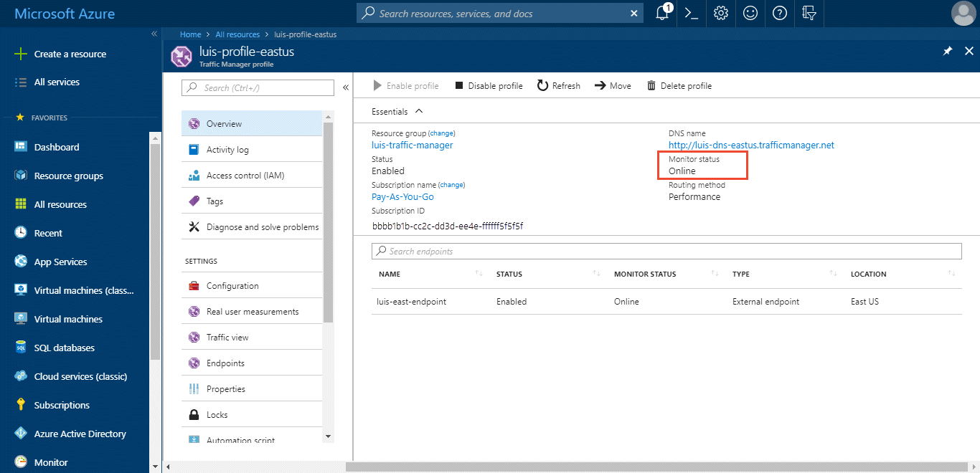Go to All resources in the breadcrumb

237,34
